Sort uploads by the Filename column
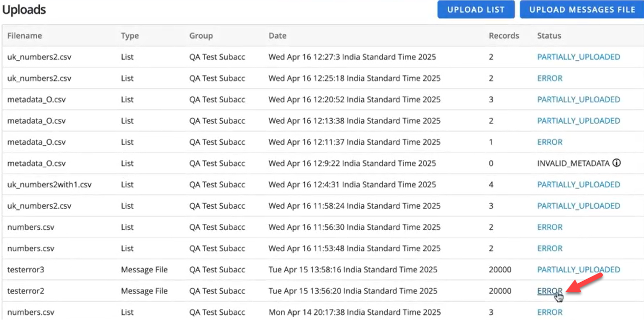This screenshot has height=322, width=644. tap(25, 35)
